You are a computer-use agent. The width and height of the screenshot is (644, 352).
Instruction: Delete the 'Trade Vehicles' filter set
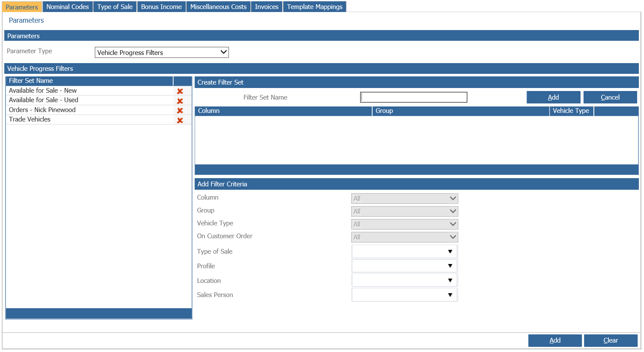(x=180, y=120)
